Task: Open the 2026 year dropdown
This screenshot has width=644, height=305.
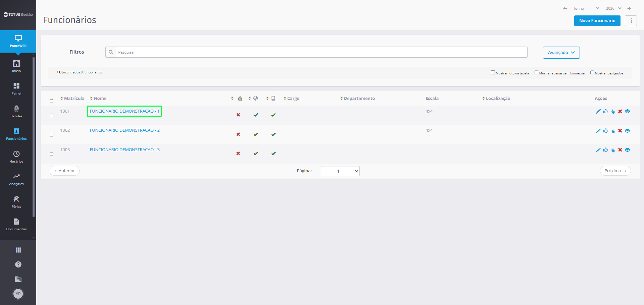Action: click(x=614, y=8)
